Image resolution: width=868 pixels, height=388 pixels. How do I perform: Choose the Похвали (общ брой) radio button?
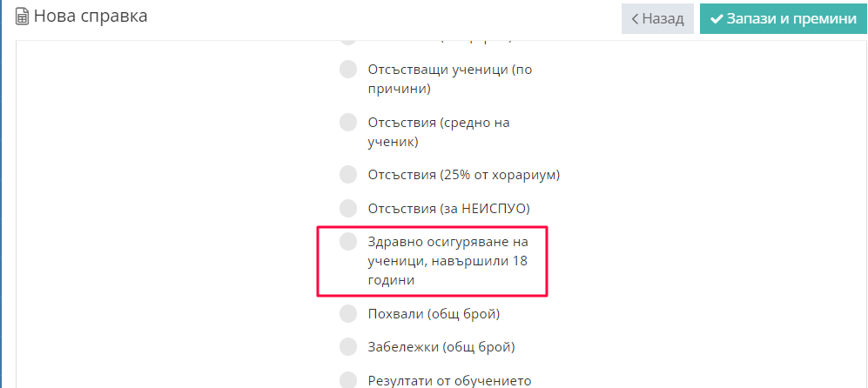348,313
